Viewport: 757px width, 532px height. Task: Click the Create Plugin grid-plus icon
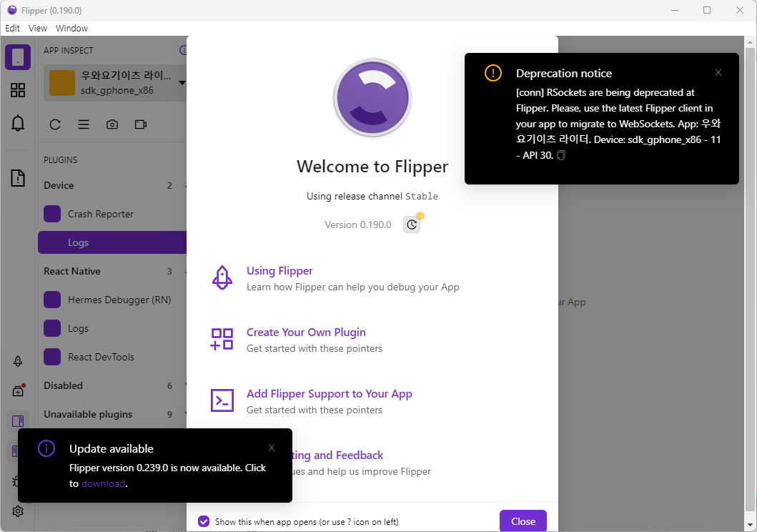pyautogui.click(x=222, y=339)
